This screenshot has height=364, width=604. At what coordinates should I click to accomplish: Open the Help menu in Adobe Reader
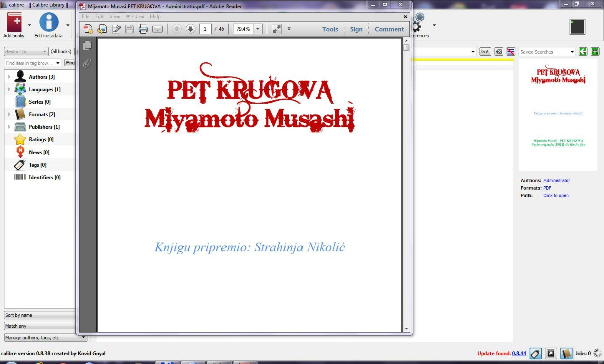(x=155, y=17)
